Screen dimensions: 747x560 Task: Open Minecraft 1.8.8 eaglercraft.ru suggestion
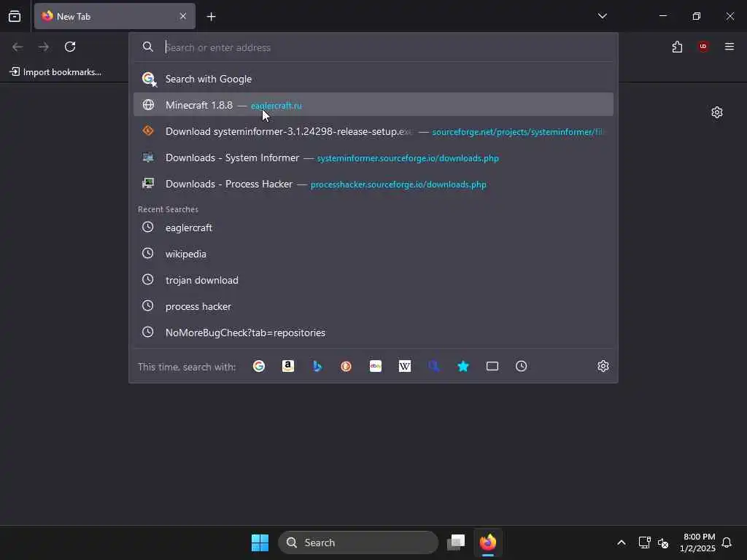pos(373,105)
